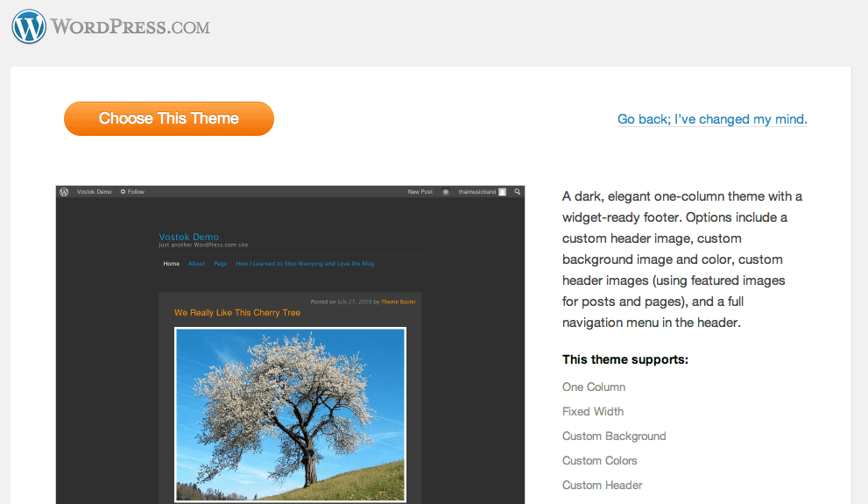Click the 'Custom Colors' feature text

(x=599, y=460)
